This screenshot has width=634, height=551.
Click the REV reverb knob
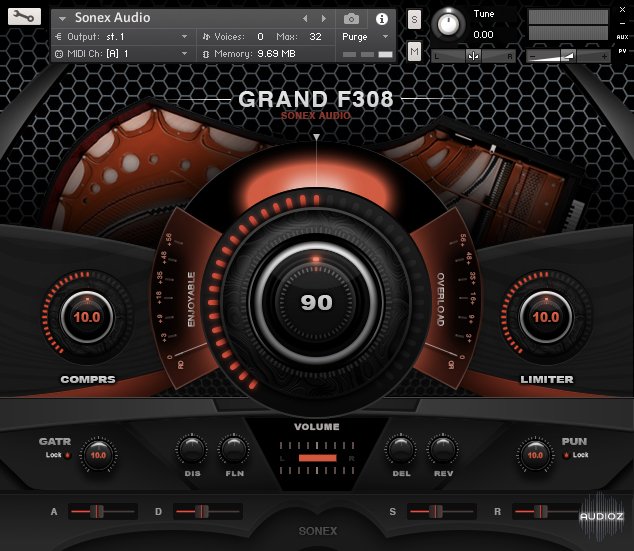click(443, 450)
